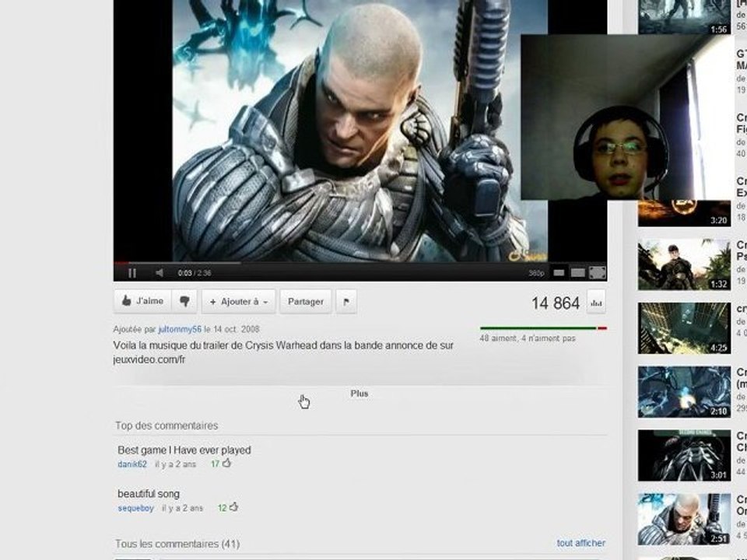
Task: Open uploader jultommy56 channel
Action: pos(180,329)
